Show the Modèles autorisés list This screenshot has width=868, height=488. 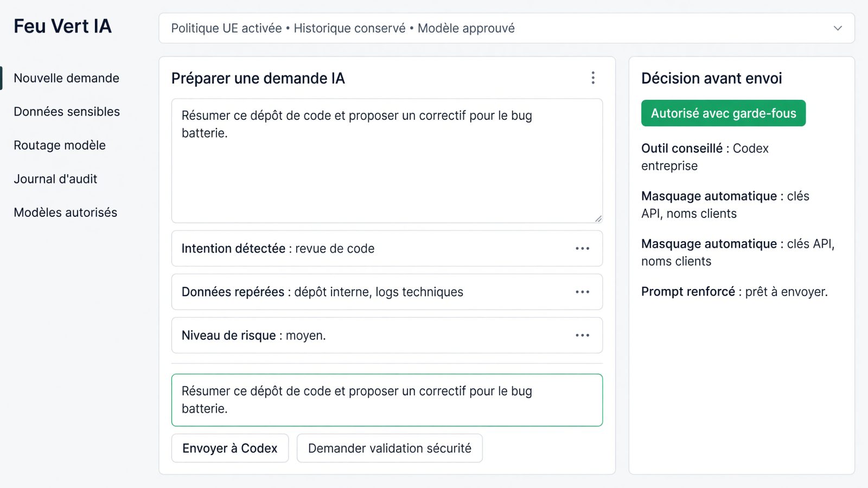[65, 213]
